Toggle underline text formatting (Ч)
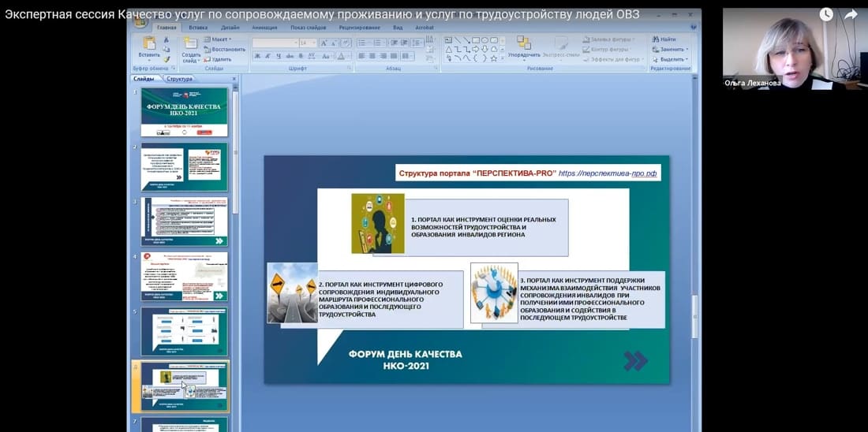 278,56
